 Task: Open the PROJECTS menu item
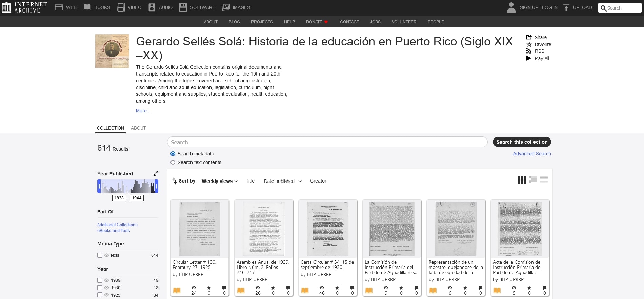262,22
